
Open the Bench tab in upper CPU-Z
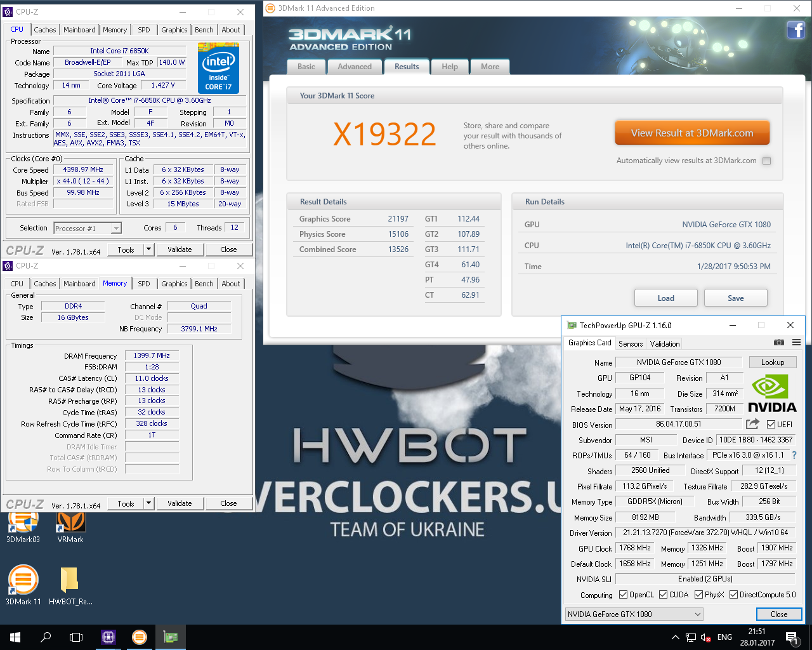point(204,30)
